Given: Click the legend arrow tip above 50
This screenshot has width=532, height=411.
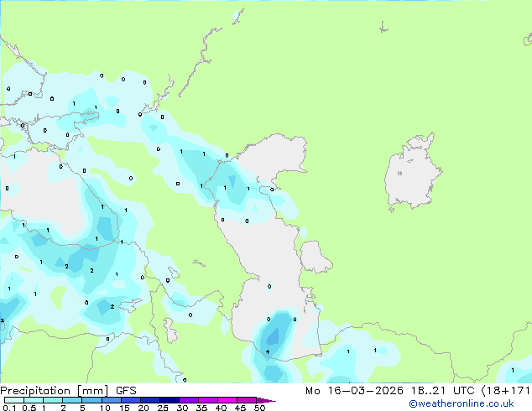Looking at the screenshot, I should tap(266, 400).
